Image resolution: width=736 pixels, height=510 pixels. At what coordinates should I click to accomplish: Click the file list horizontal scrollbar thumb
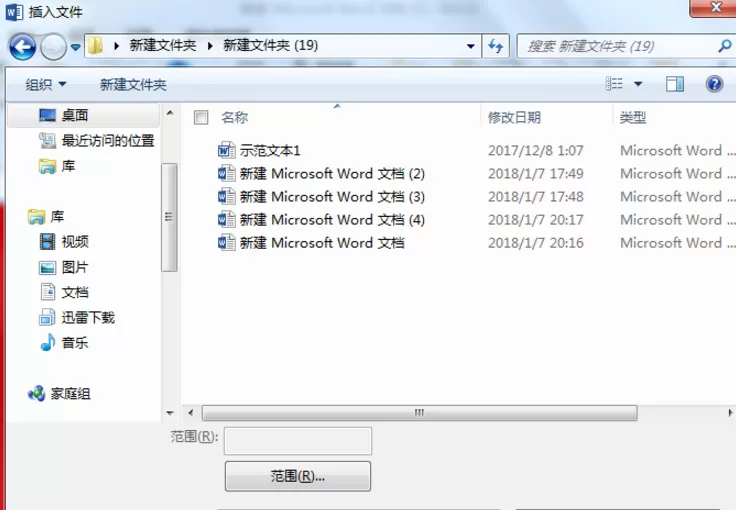[x=419, y=413]
